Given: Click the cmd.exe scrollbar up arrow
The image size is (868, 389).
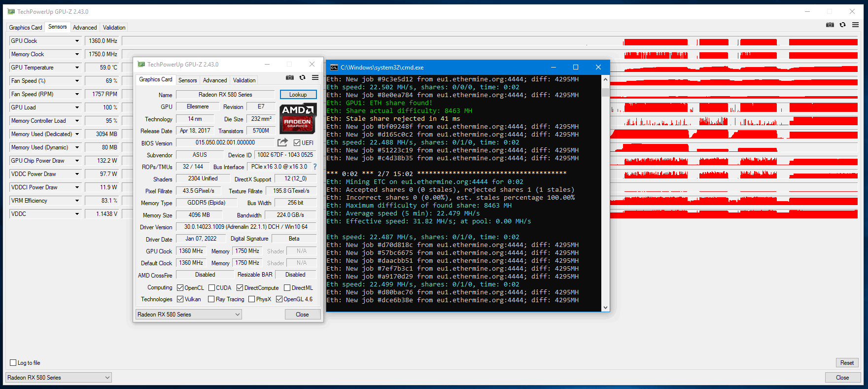Looking at the screenshot, I should tap(605, 79).
